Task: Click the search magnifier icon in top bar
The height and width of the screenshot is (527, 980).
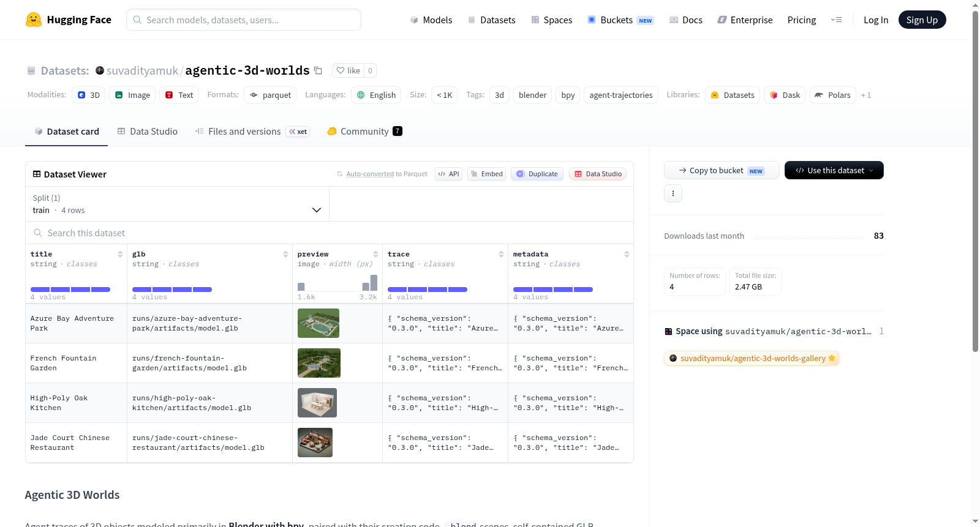Action: coord(137,20)
